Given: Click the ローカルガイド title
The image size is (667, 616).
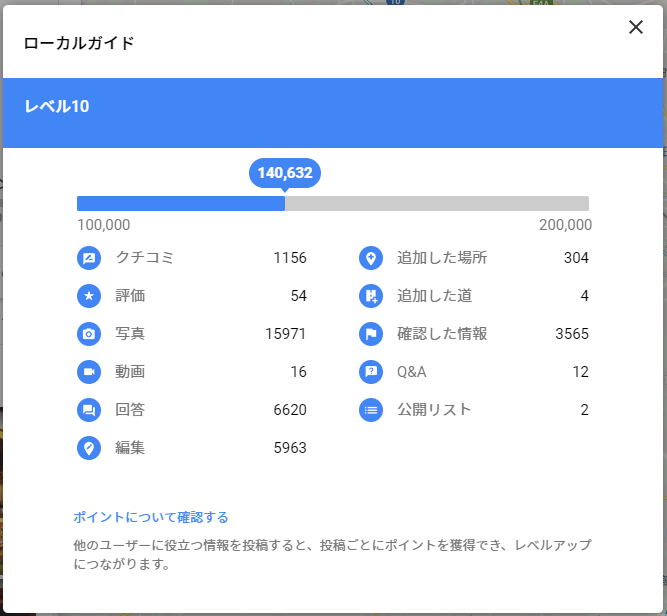Looking at the screenshot, I should tap(79, 43).
